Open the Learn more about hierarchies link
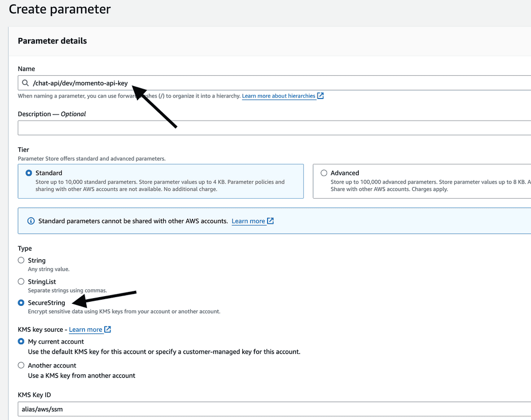The width and height of the screenshot is (531, 420). coord(278,96)
